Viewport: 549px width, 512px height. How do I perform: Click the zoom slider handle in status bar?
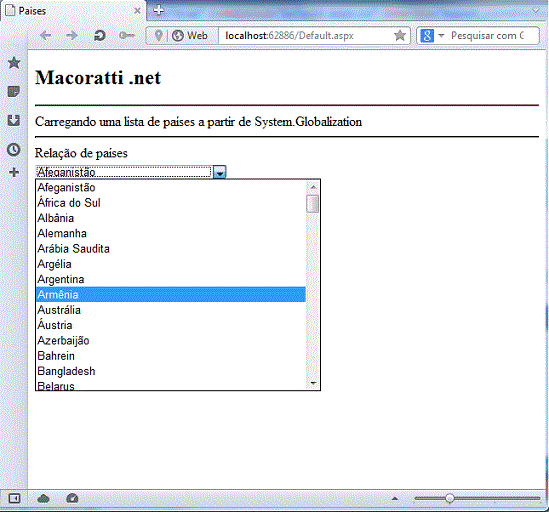point(450,498)
